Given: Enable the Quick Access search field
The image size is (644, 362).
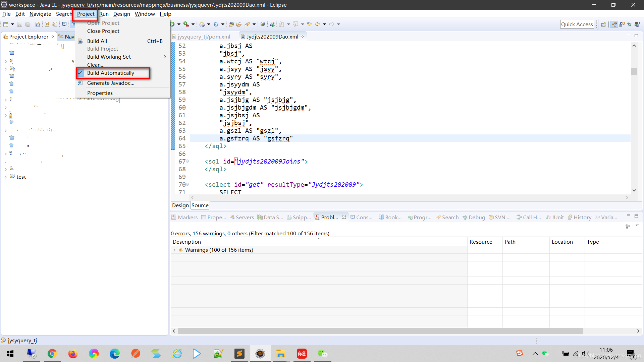Looking at the screenshot, I should pyautogui.click(x=577, y=24).
